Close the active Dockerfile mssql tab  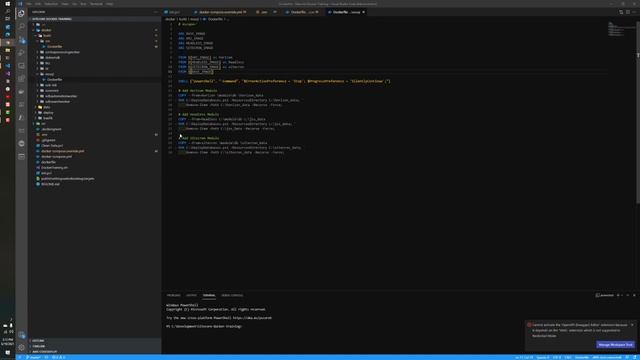363,12
